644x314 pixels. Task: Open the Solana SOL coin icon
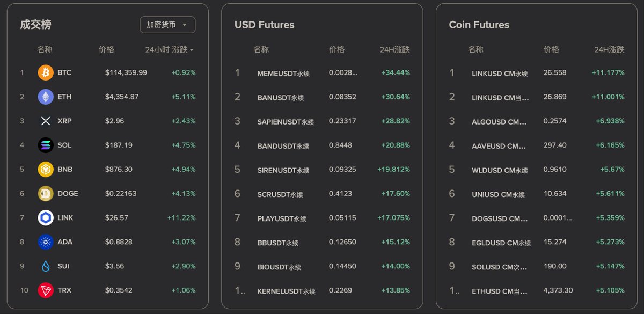(46, 145)
